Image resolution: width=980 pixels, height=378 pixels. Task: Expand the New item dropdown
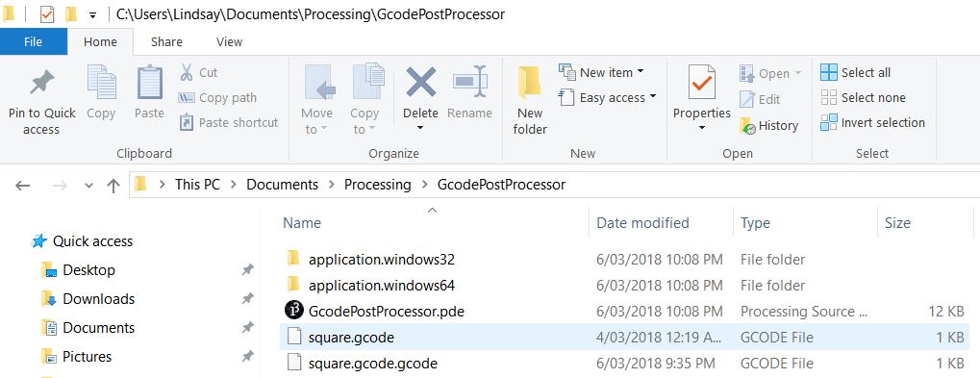[641, 72]
